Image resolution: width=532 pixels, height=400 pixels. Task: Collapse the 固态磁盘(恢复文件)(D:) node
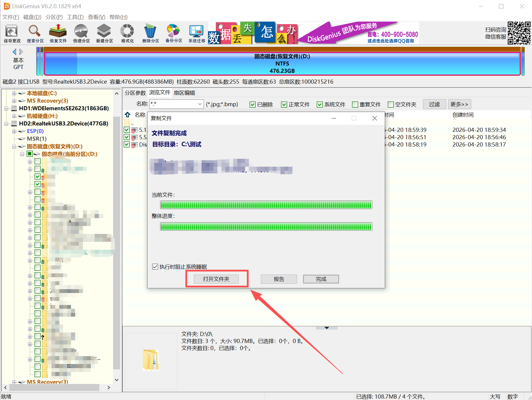tap(14, 146)
